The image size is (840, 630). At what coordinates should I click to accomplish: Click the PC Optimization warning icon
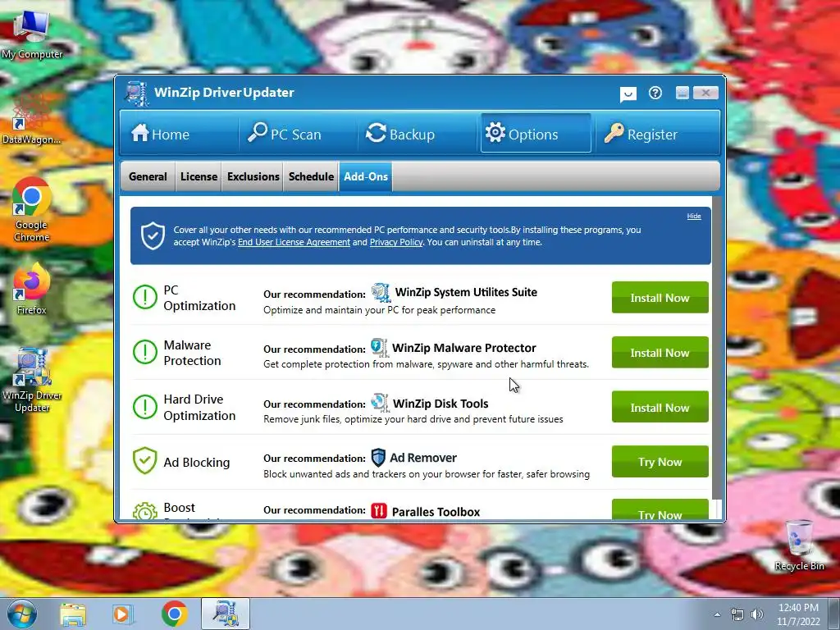144,297
